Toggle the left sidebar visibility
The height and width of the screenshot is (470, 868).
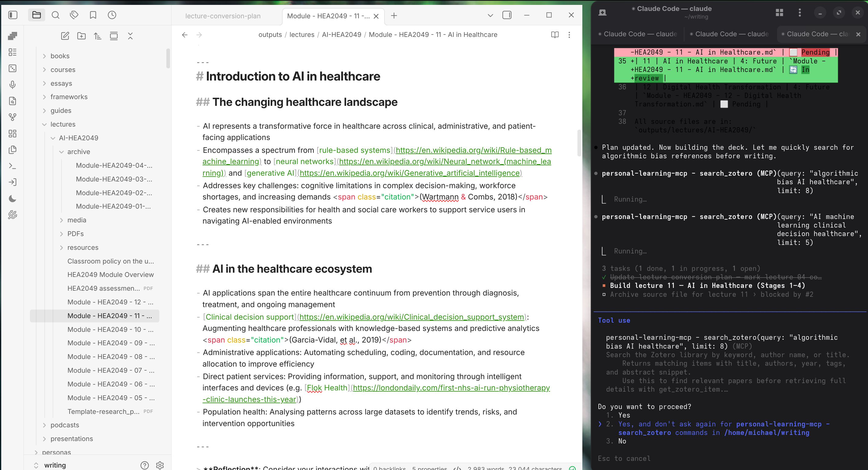[x=13, y=15]
